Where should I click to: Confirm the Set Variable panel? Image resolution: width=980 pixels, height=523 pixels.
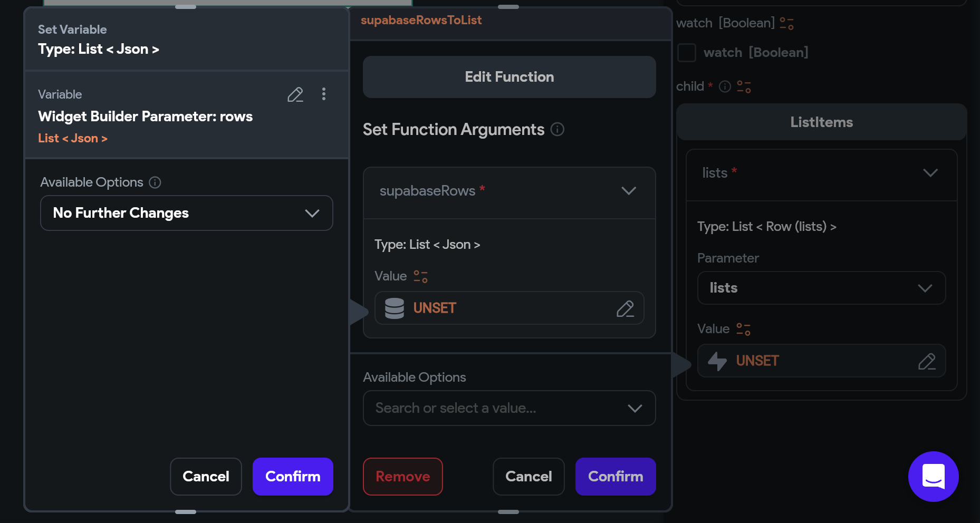[293, 477]
